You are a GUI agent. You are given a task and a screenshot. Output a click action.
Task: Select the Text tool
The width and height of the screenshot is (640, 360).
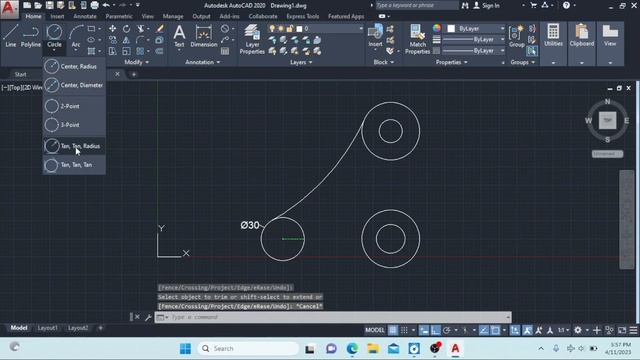(x=179, y=36)
